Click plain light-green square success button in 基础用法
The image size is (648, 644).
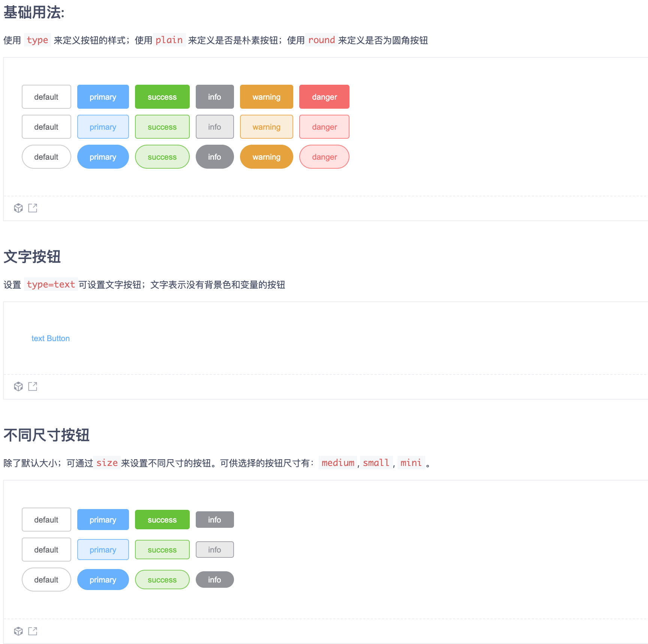point(162,127)
